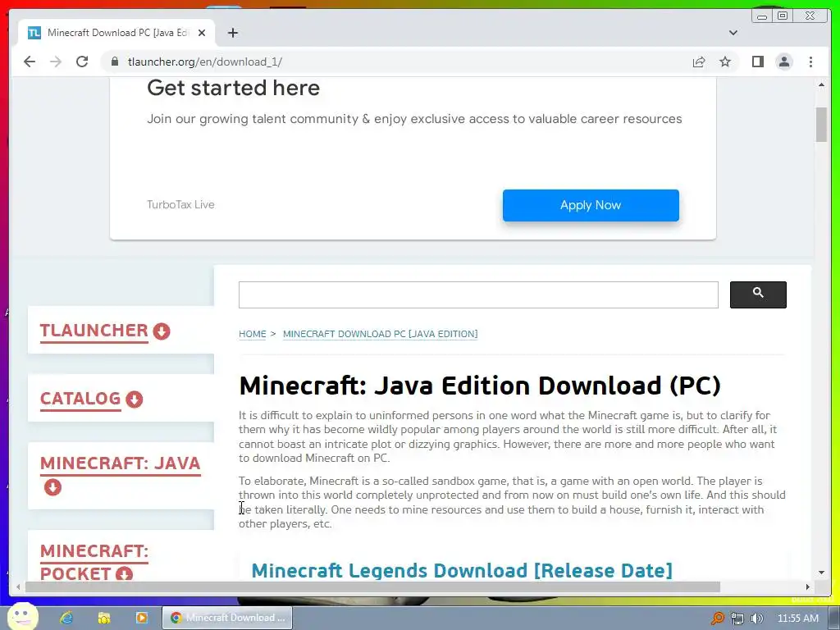This screenshot has width=840, height=630.
Task: Open the Chrome profile menu
Action: (784, 62)
